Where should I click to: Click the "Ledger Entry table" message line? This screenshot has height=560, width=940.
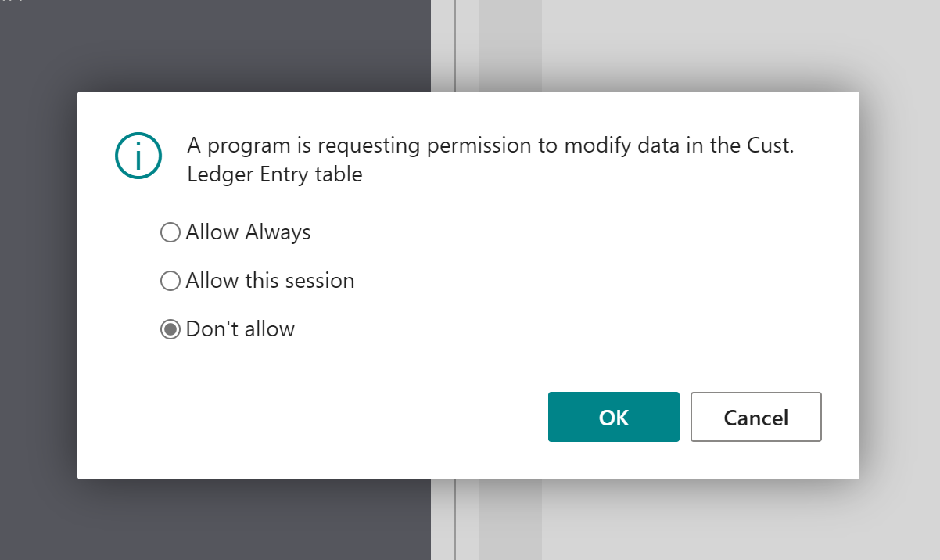pos(274,174)
